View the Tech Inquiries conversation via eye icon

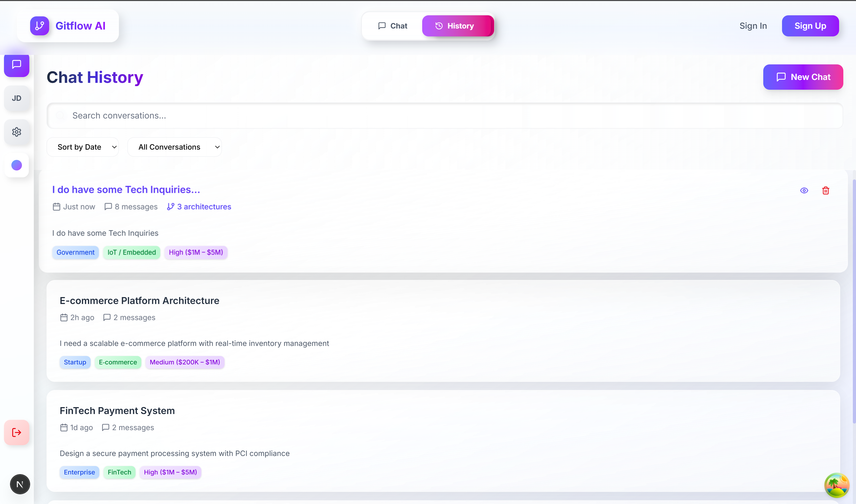pos(804,191)
